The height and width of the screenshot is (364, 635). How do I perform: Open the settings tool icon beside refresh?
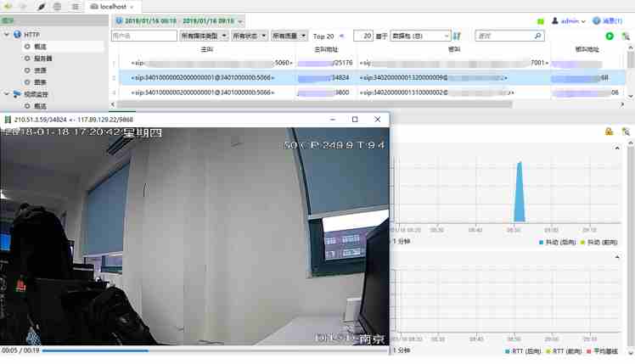(626, 36)
